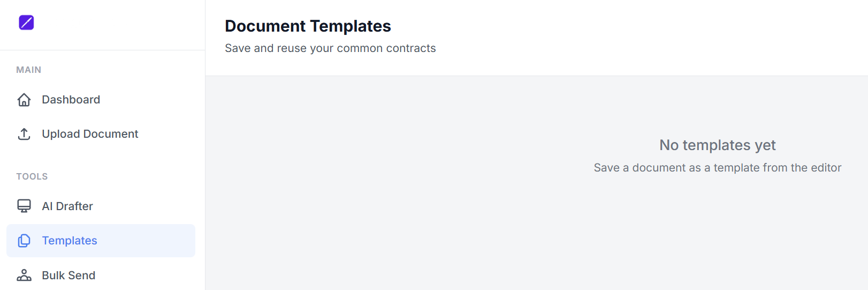Click the Dashboard home icon

click(x=24, y=100)
